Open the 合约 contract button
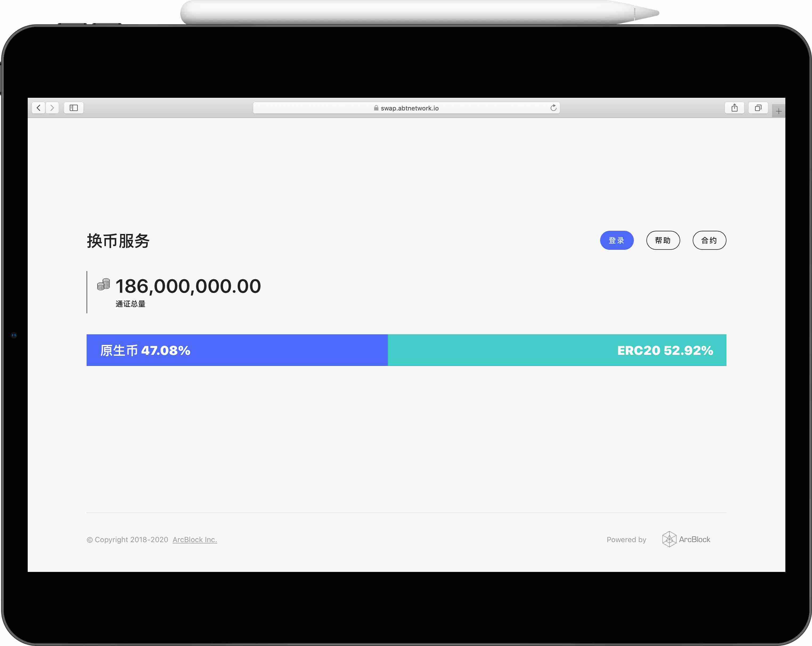The width and height of the screenshot is (812, 646). pos(709,240)
